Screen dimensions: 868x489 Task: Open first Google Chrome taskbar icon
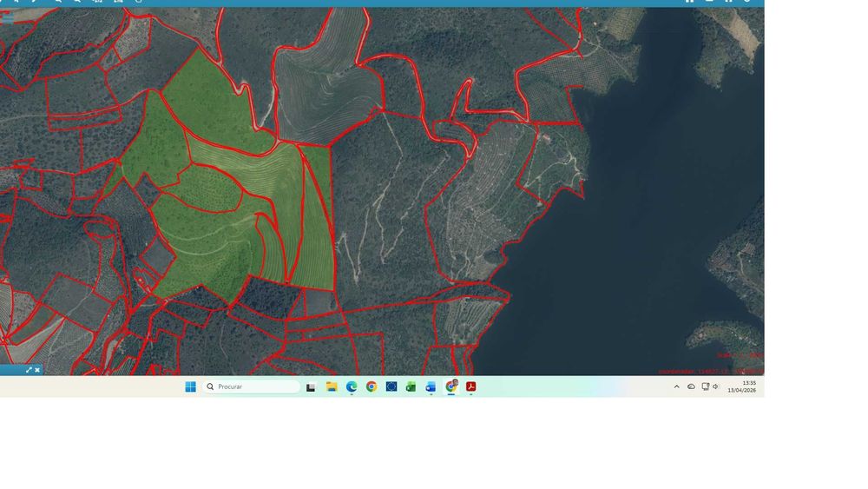(372, 387)
